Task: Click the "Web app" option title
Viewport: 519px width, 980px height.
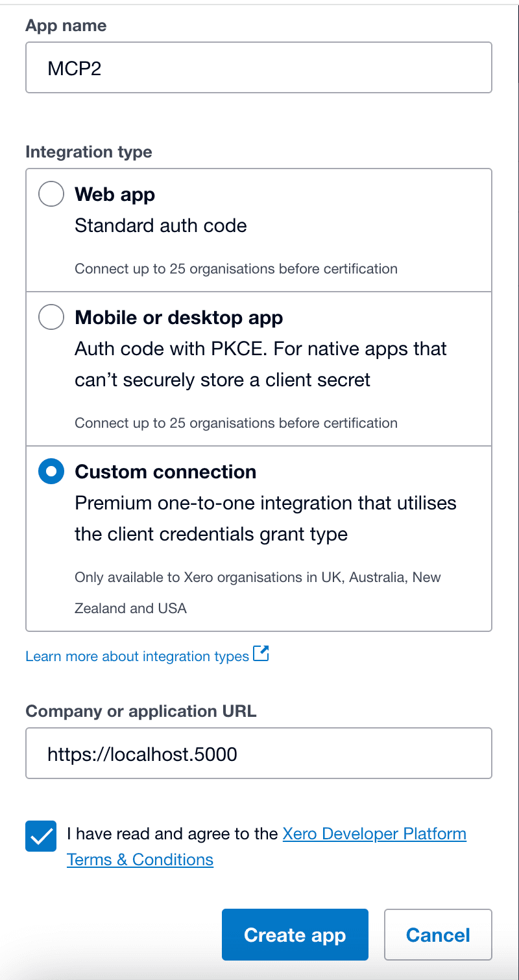Action: (x=115, y=194)
